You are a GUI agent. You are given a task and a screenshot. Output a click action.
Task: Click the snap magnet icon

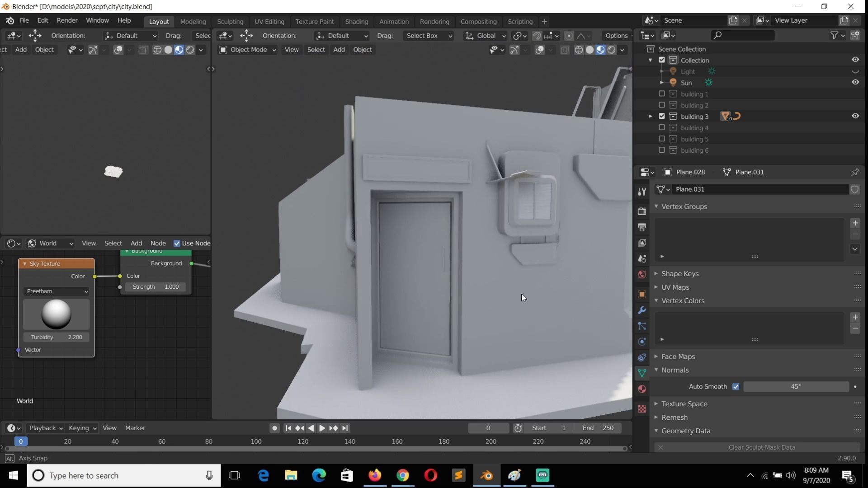click(537, 36)
